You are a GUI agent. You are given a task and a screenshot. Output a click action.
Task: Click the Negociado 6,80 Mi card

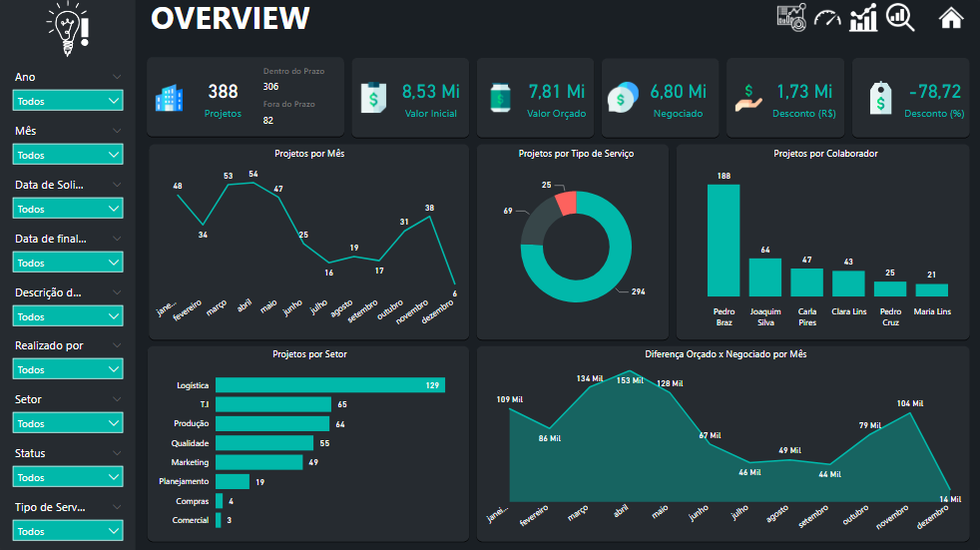(660, 98)
